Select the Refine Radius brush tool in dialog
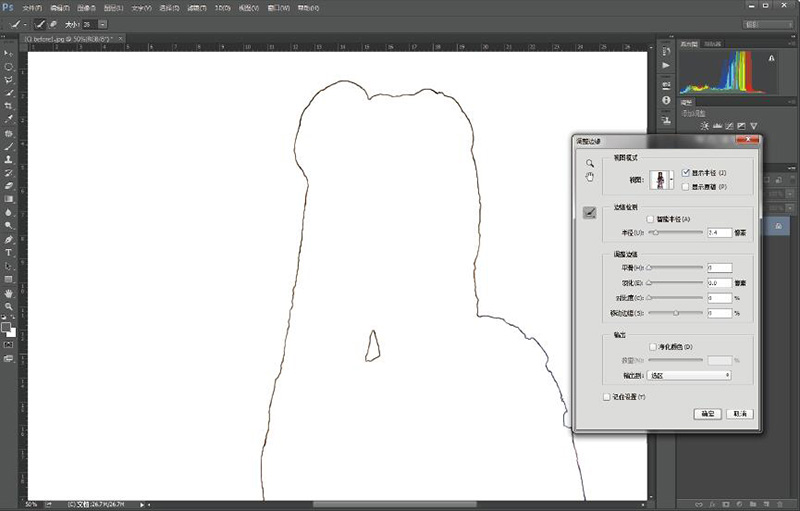This screenshot has width=800, height=511. pyautogui.click(x=590, y=212)
